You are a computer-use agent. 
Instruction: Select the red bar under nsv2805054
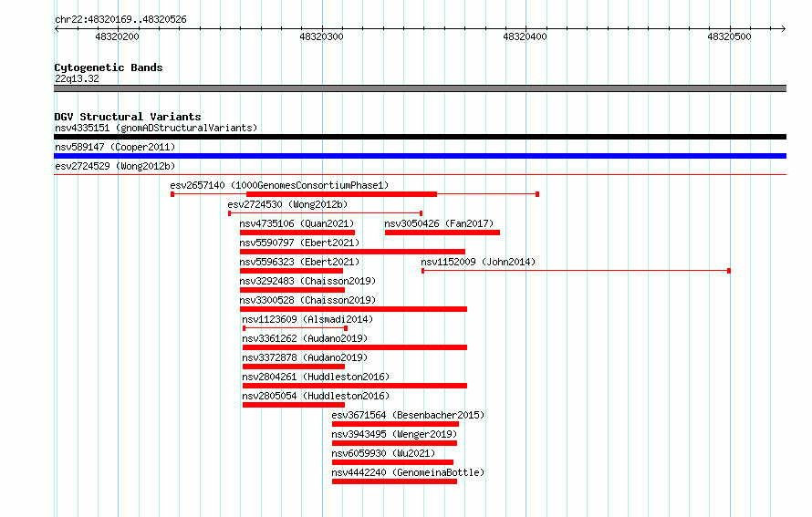(x=294, y=405)
